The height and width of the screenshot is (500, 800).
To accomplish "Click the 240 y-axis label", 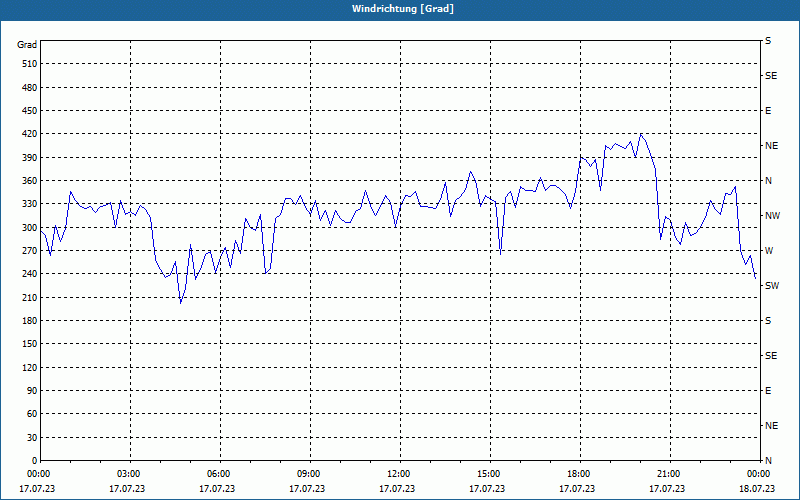I will (30, 274).
